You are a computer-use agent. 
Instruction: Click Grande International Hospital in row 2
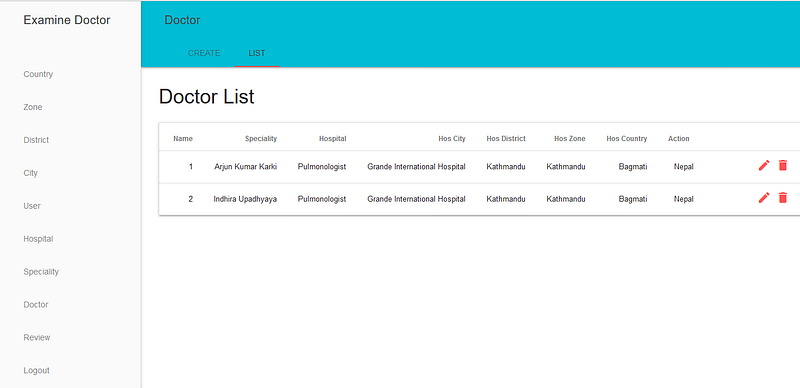point(416,199)
